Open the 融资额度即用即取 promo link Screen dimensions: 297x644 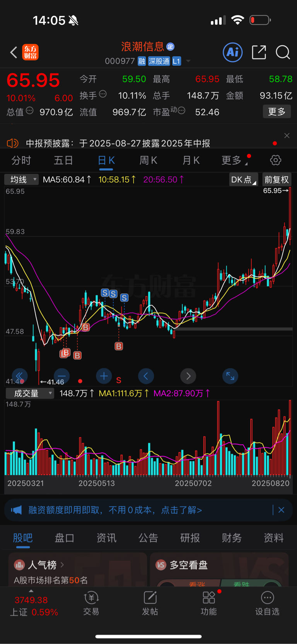(x=115, y=510)
